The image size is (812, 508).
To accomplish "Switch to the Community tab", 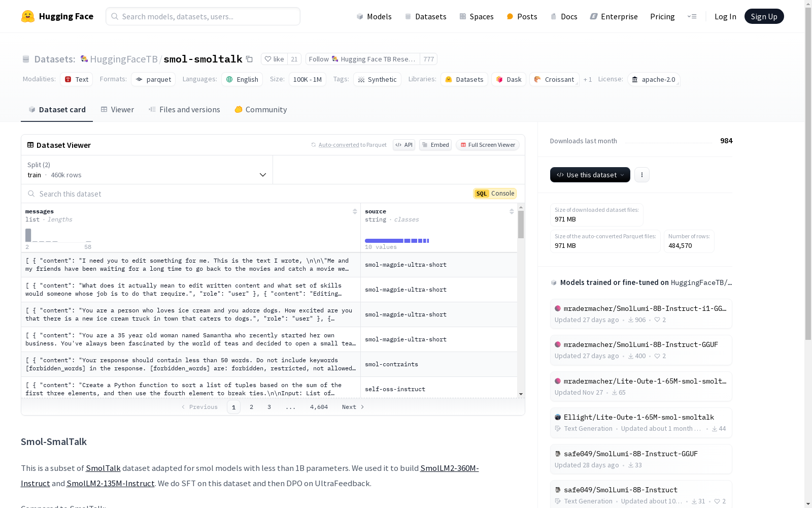I will pyautogui.click(x=261, y=110).
